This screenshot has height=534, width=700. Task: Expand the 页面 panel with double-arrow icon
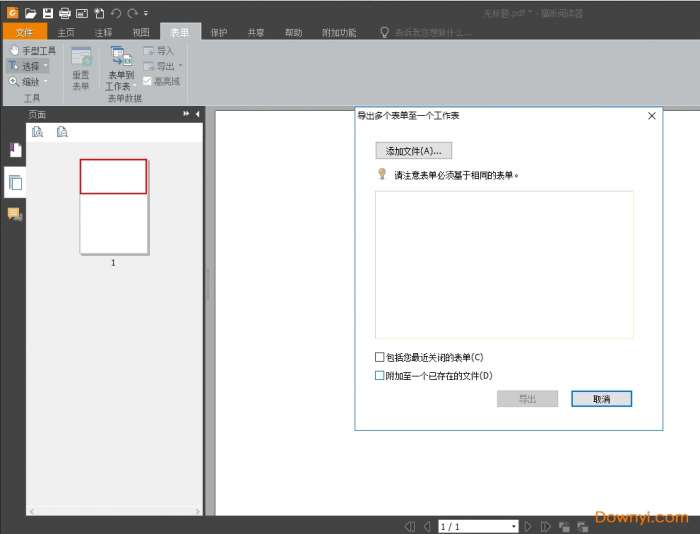tap(186, 114)
